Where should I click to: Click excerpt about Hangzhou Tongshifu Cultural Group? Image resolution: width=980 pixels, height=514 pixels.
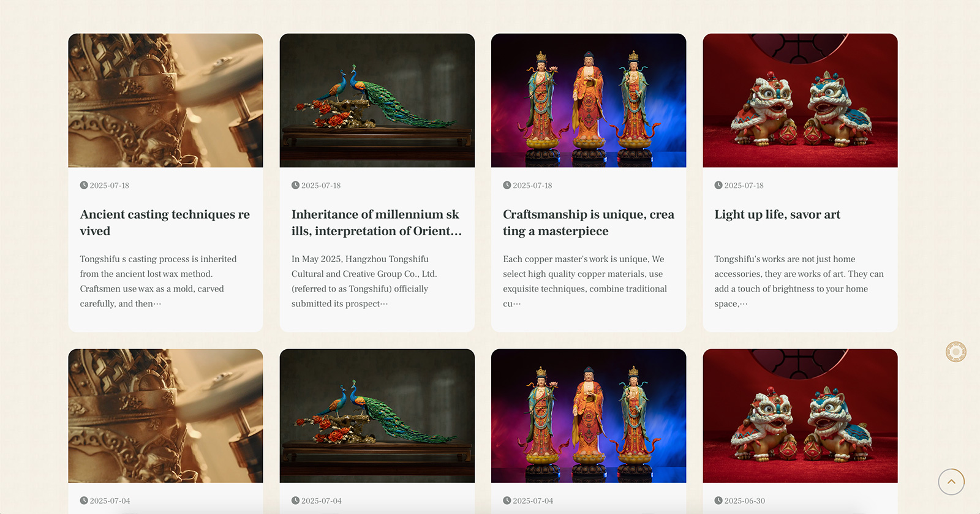pyautogui.click(x=364, y=281)
